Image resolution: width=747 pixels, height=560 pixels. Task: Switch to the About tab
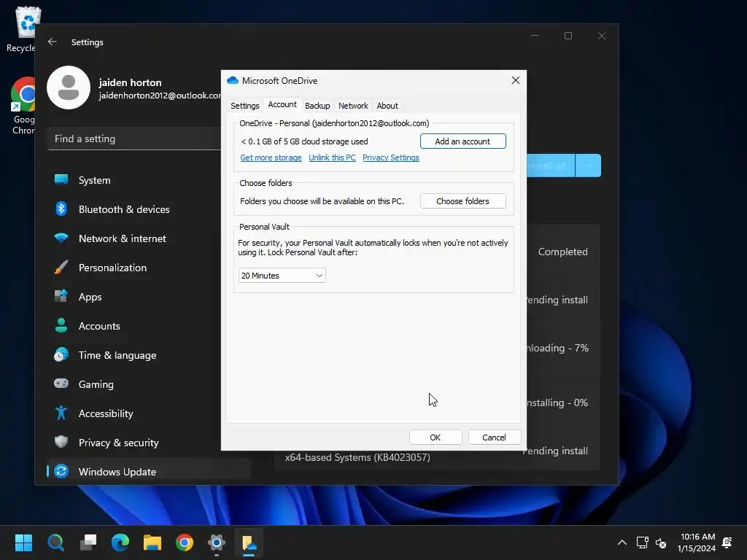pos(387,106)
